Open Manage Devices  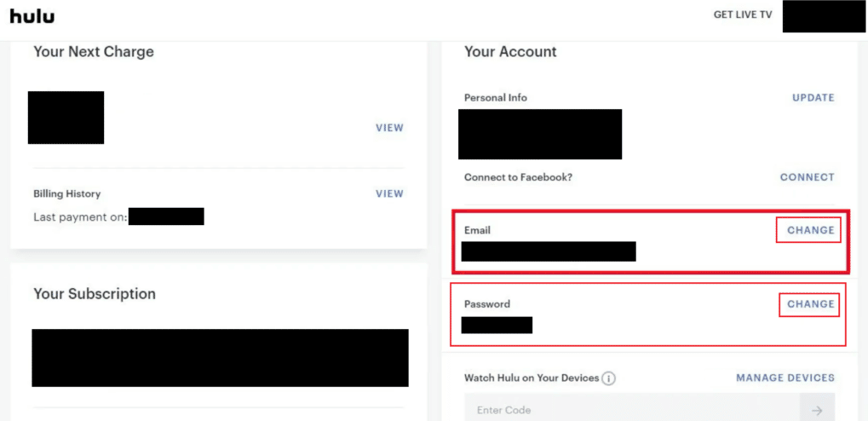pyautogui.click(x=785, y=378)
